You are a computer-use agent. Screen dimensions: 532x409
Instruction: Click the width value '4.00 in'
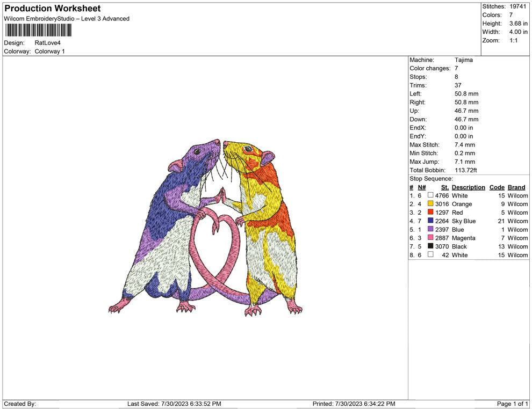[x=518, y=32]
